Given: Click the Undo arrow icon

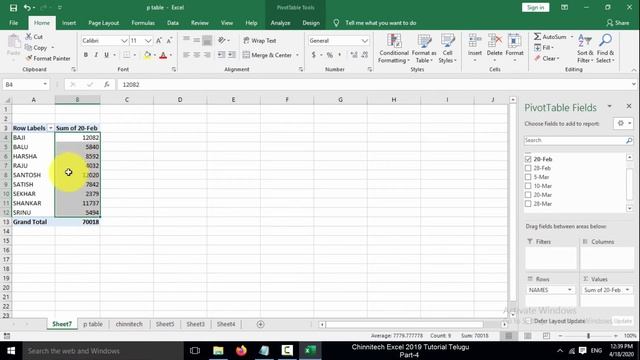Looking at the screenshot, I should pos(27,8).
